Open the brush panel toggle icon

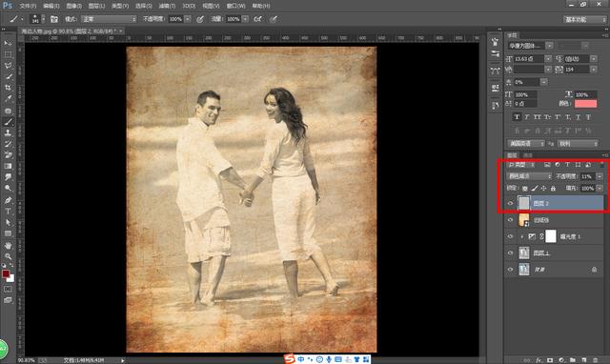54,19
